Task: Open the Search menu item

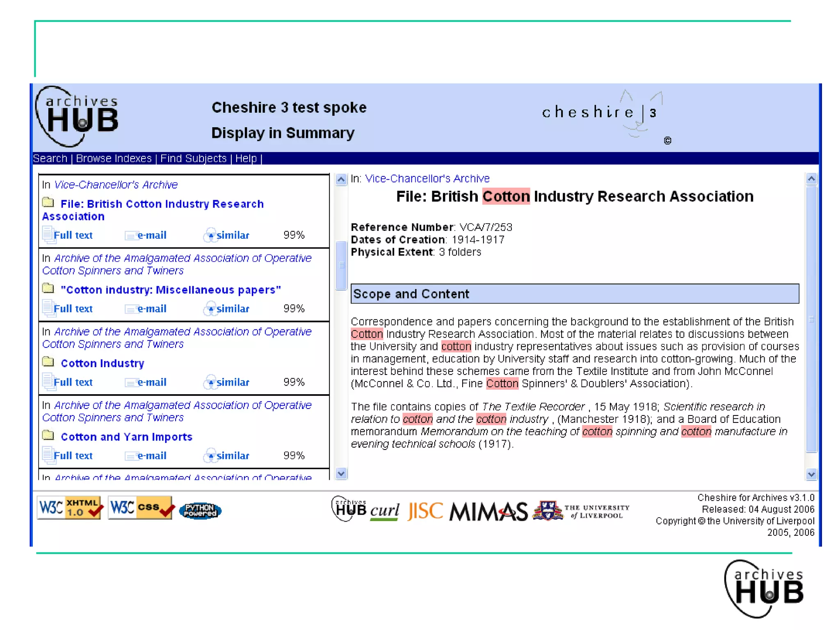Action: [x=50, y=158]
